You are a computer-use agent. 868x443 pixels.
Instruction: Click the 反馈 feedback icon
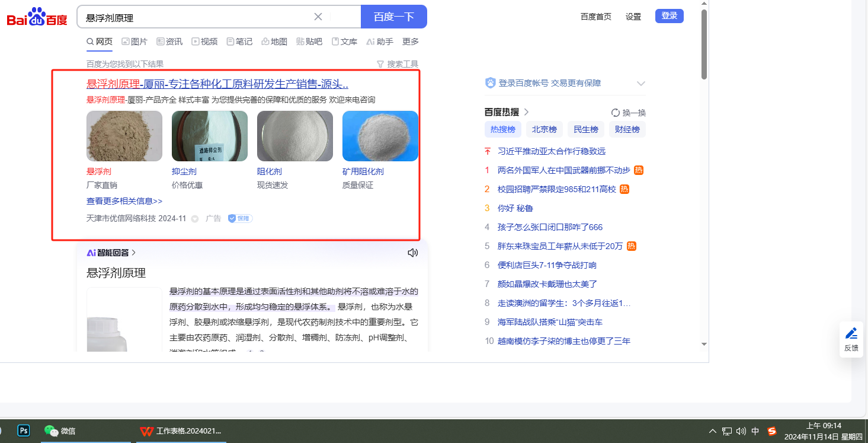pyautogui.click(x=851, y=339)
